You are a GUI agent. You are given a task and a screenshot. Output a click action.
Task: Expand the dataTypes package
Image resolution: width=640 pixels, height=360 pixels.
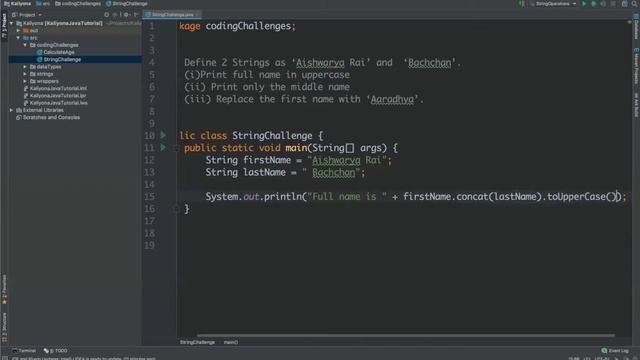point(25,67)
